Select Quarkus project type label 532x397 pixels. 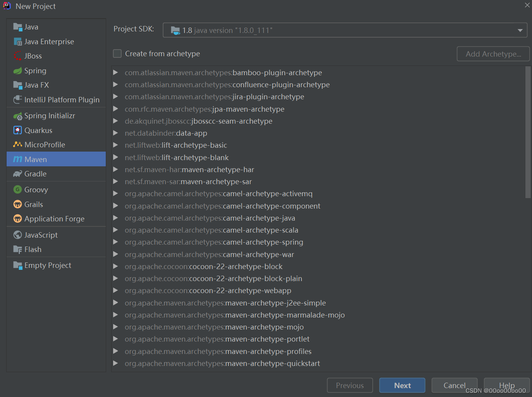(38, 130)
